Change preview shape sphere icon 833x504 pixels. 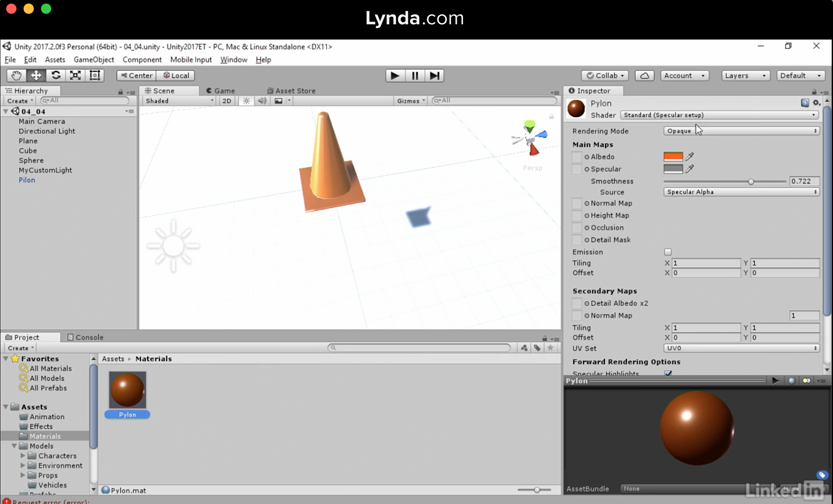point(792,381)
